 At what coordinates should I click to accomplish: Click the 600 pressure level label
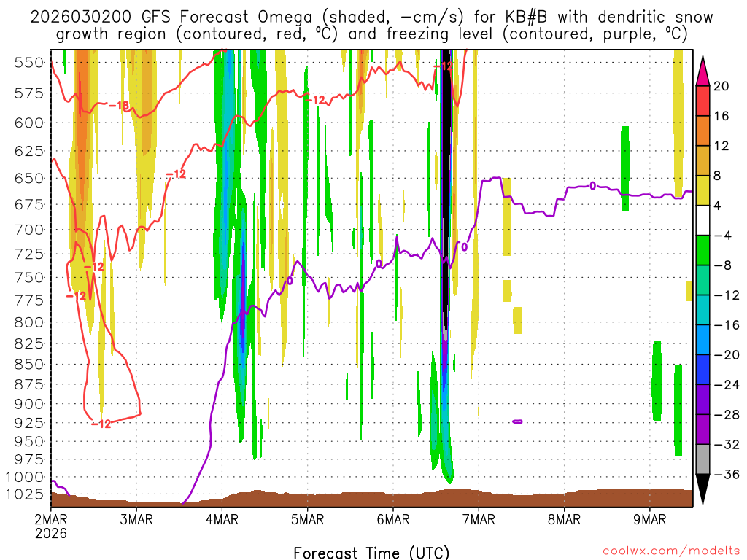coord(28,122)
